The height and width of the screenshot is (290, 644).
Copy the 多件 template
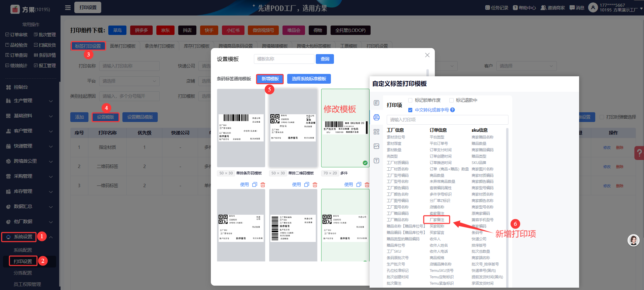[359, 184]
